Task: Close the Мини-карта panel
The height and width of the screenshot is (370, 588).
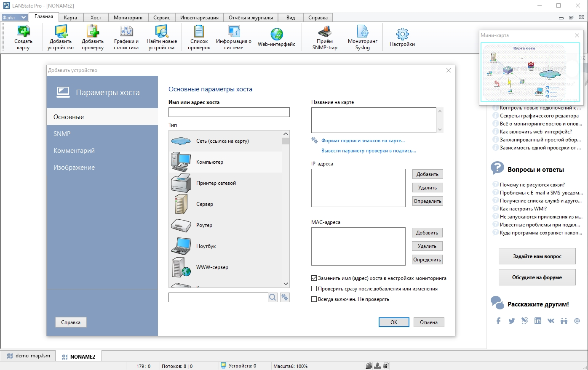Action: pos(577,35)
